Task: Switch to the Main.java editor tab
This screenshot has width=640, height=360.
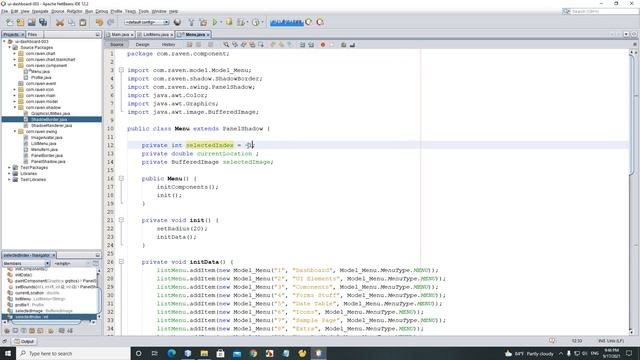Action: (120, 35)
